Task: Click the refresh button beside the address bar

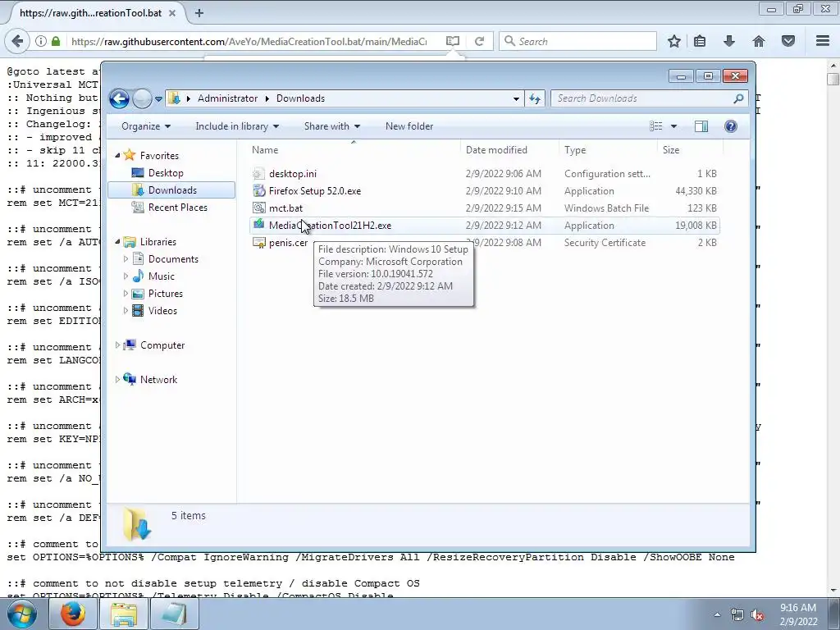Action: 535,98
